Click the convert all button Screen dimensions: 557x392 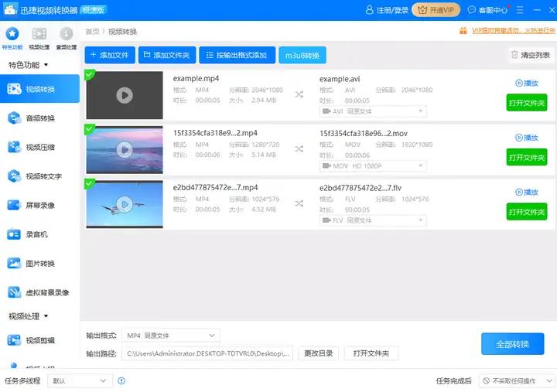coord(512,344)
